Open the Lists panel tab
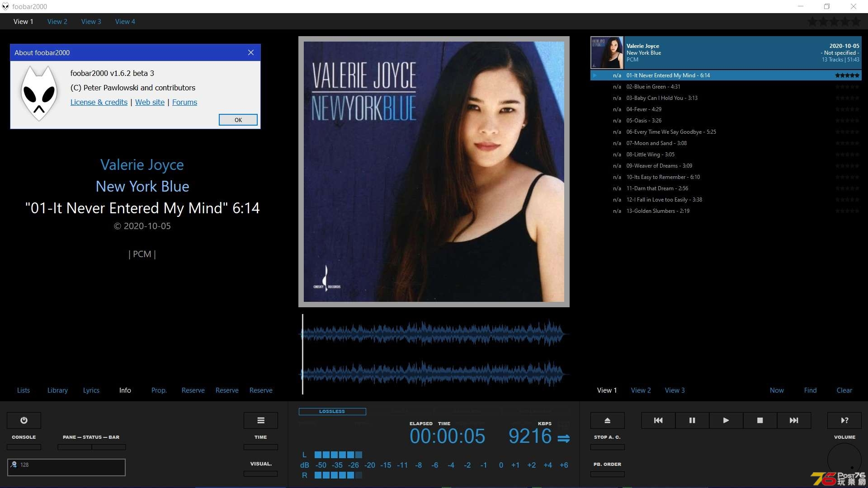 tap(24, 390)
